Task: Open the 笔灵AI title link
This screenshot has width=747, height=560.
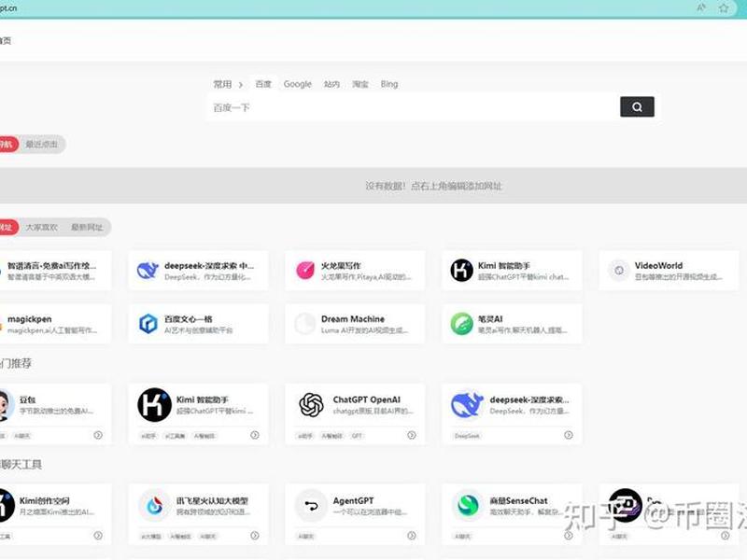Action: (490, 319)
